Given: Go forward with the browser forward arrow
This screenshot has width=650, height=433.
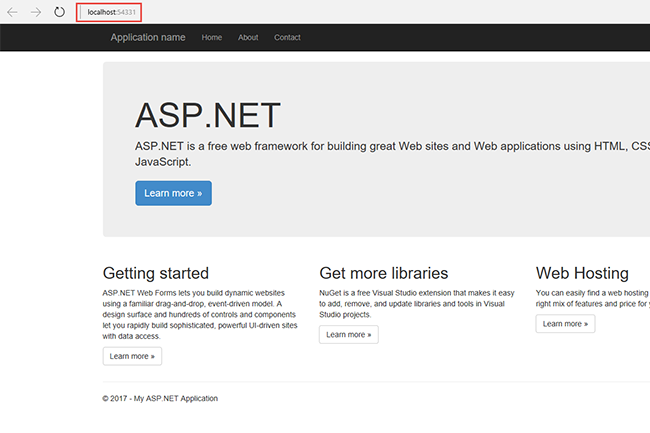Looking at the screenshot, I should coord(36,12).
